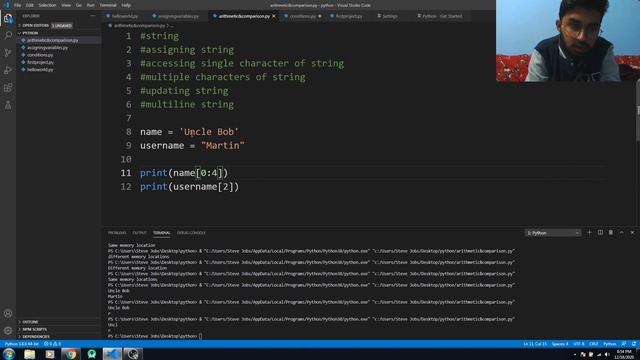Open the Accounts icon in the activity bar
This screenshot has height=360, width=640.
coord(8,313)
